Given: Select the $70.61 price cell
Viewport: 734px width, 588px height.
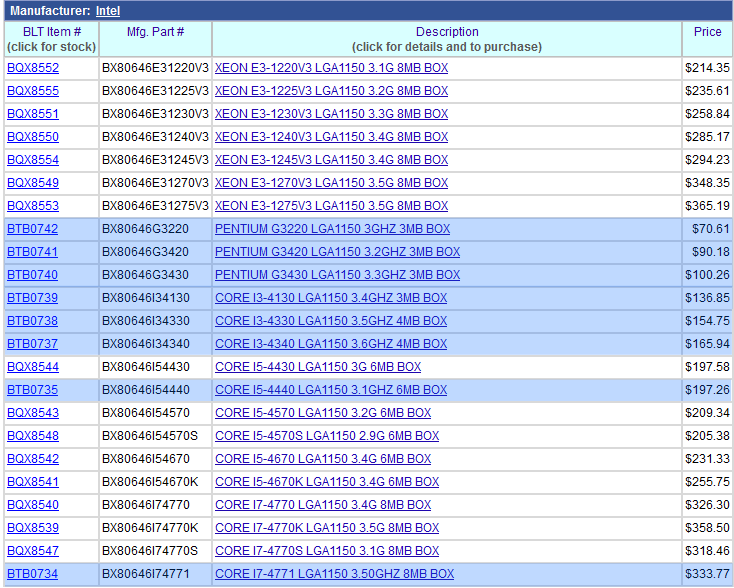Looking at the screenshot, I should (x=707, y=229).
